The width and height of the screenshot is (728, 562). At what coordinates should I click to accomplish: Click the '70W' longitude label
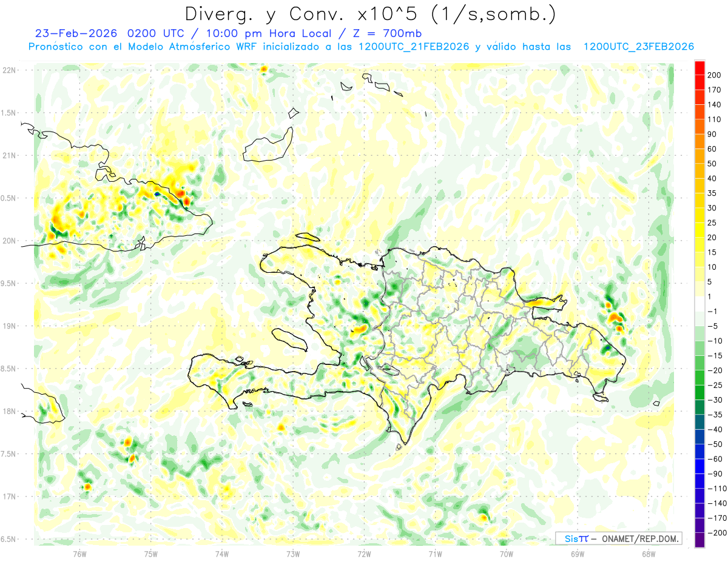(x=506, y=554)
